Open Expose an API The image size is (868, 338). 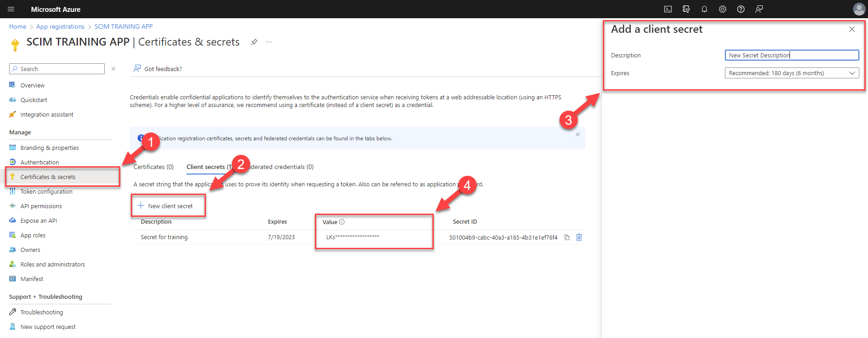point(39,220)
